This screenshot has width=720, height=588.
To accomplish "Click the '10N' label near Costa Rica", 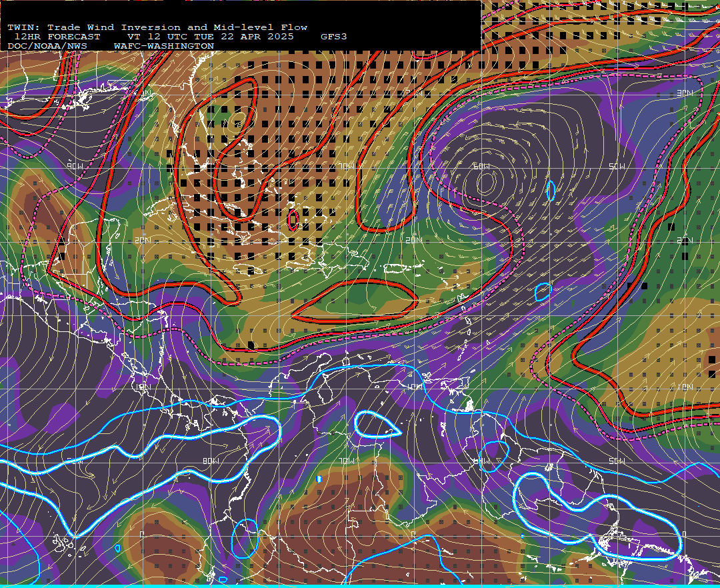I will [143, 387].
